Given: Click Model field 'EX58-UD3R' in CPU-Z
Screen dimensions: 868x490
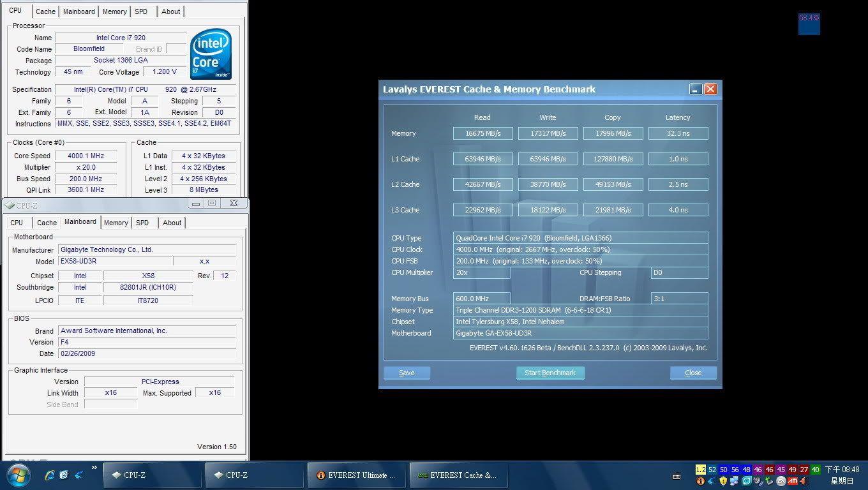Looking at the screenshot, I should click(x=115, y=261).
